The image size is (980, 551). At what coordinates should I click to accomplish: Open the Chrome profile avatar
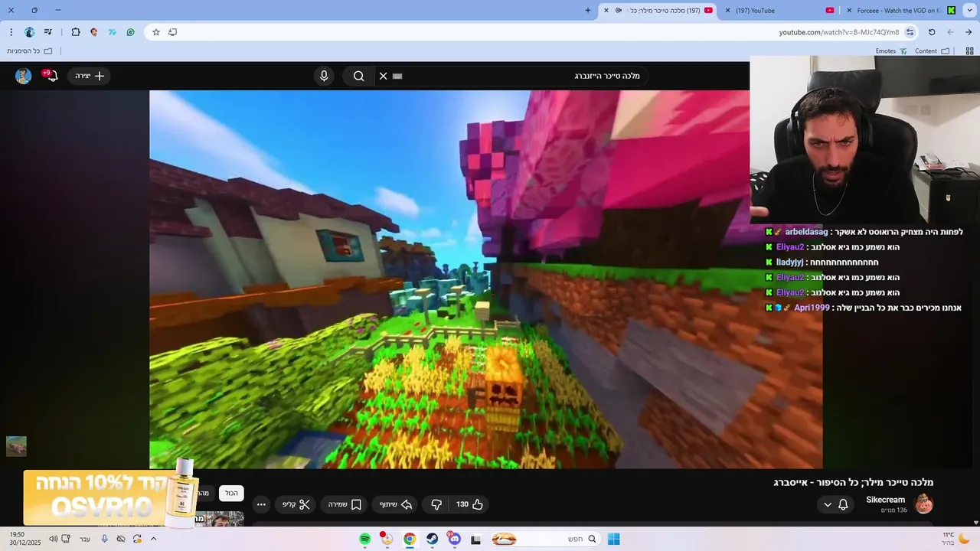(x=29, y=32)
